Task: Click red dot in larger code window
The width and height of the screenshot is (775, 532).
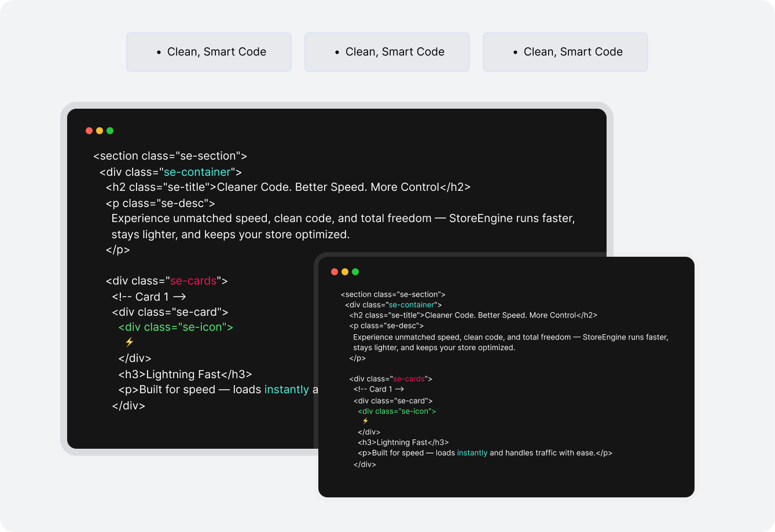Action: point(89,131)
